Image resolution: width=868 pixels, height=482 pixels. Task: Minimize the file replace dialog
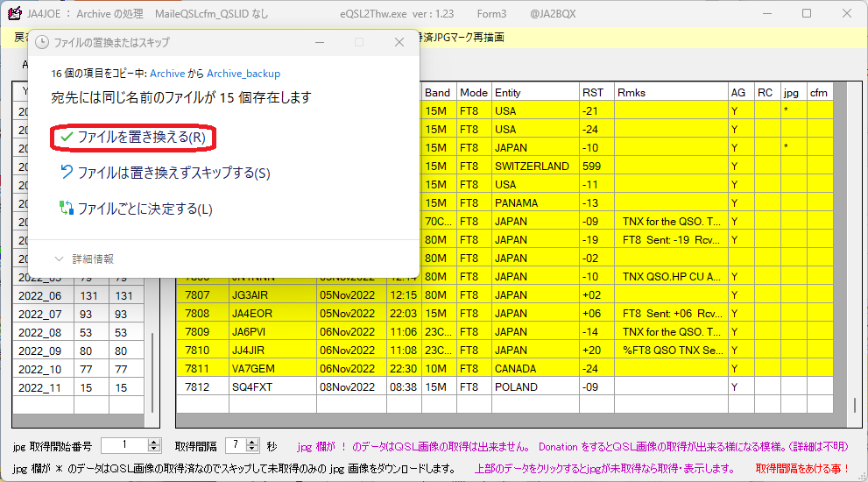pos(320,42)
